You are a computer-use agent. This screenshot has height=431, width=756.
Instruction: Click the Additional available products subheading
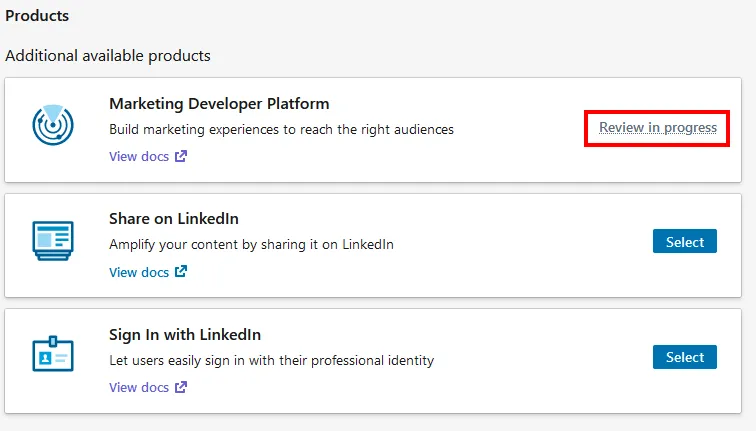(108, 55)
